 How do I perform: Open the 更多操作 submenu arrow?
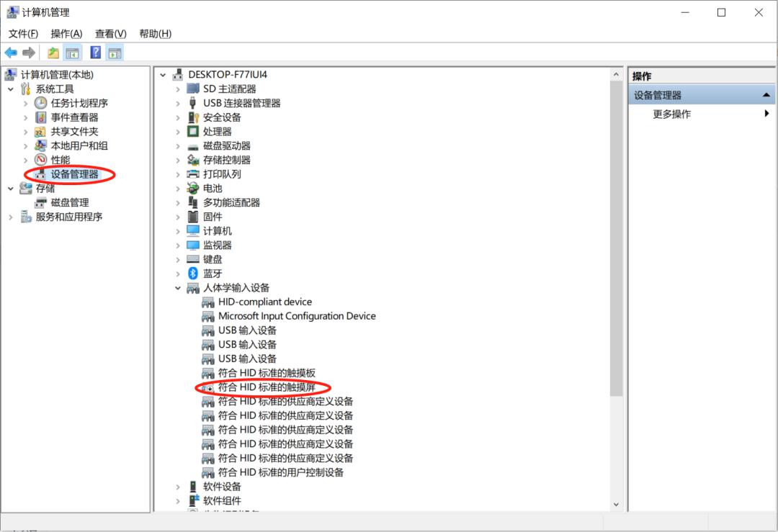(768, 113)
